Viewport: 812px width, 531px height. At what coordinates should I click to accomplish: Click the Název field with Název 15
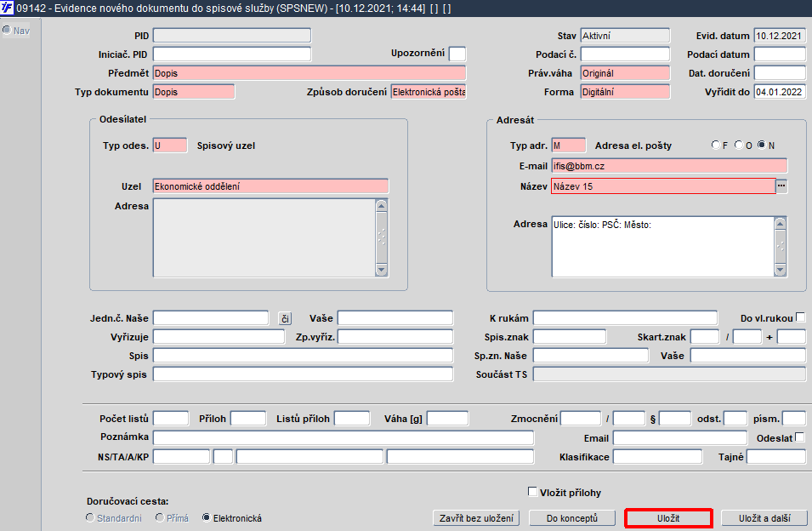click(x=663, y=186)
